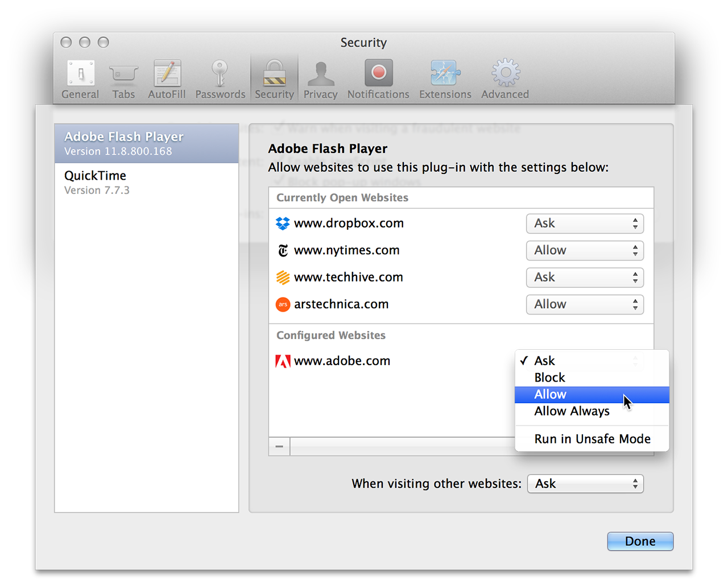This screenshot has width=728, height=580.
Task: Choose Allow Always in the popup menu
Action: point(592,411)
